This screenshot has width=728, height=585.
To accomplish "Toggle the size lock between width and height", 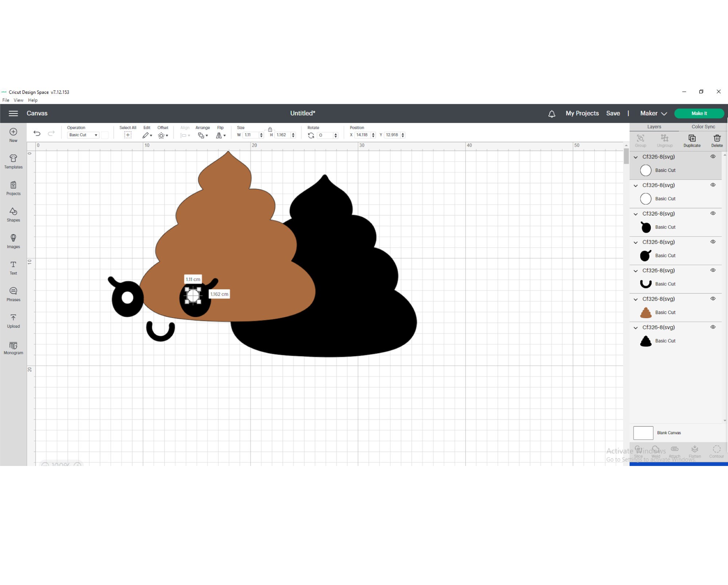I will [270, 129].
